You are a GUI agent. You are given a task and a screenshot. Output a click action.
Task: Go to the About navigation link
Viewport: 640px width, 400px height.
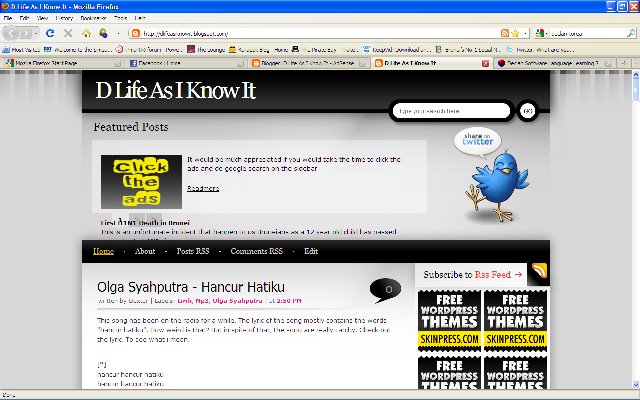pos(145,251)
